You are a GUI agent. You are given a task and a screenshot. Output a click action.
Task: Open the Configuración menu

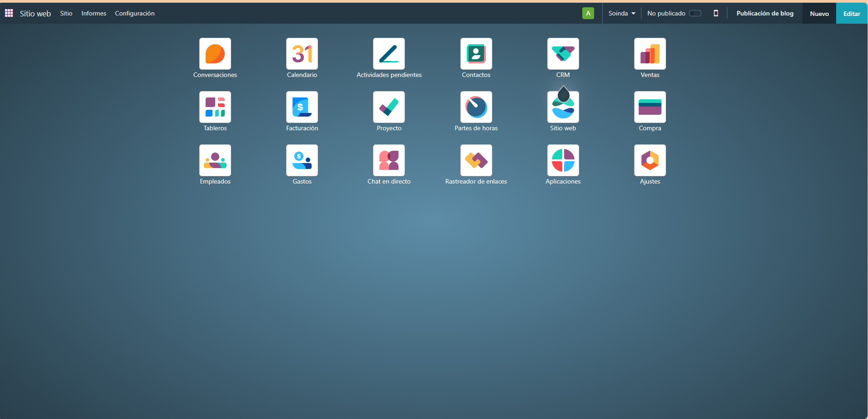pyautogui.click(x=135, y=13)
